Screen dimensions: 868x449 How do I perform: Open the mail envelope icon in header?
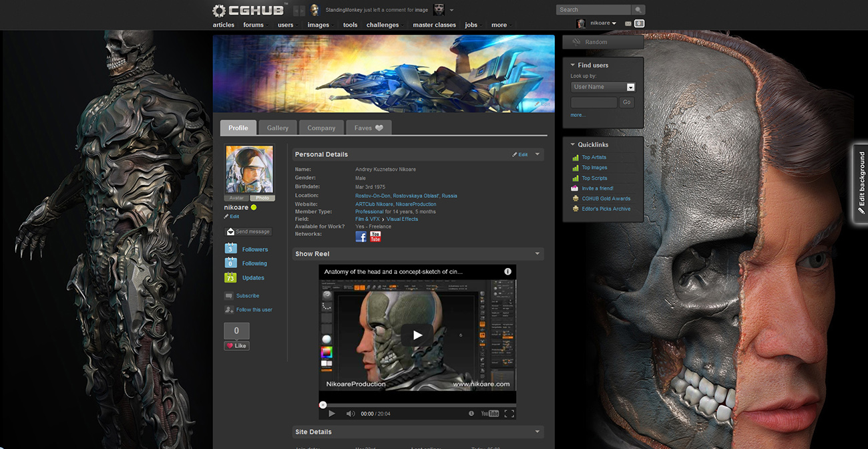pyautogui.click(x=628, y=23)
